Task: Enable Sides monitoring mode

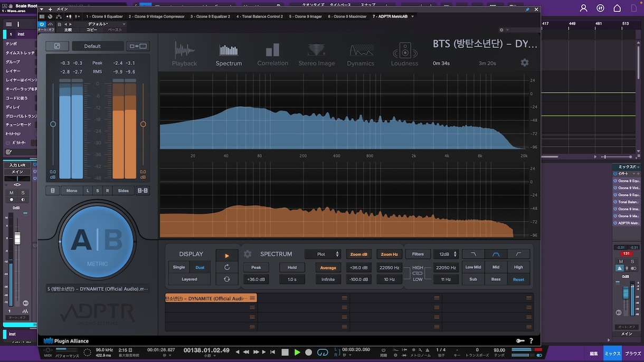Action: [124, 190]
